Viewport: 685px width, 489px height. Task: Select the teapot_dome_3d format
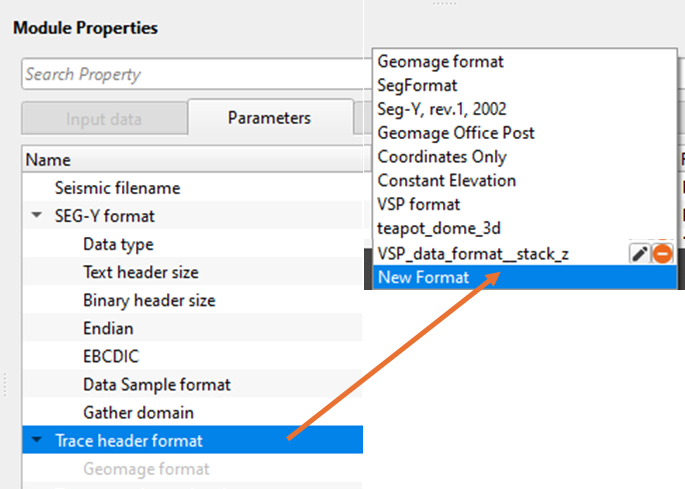pyautogui.click(x=439, y=229)
